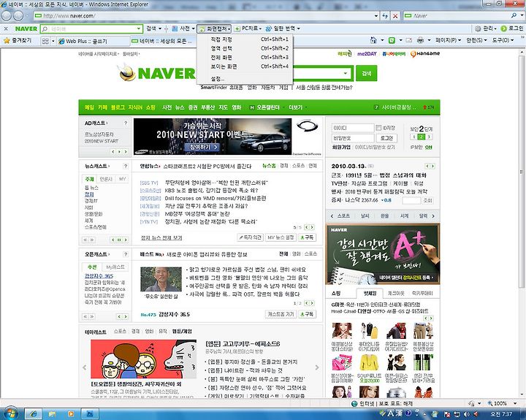The width and height of the screenshot is (526, 420).
Task: Click the 관리 gear icon on Naver toolbar
Action: coord(478,28)
